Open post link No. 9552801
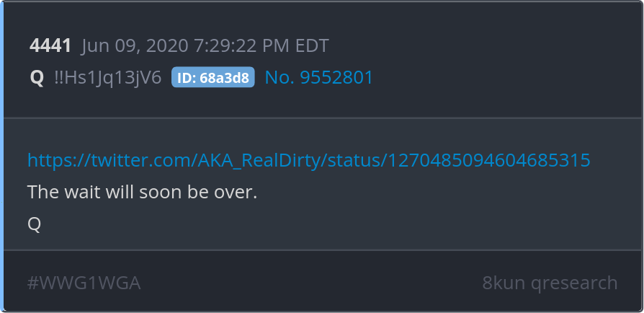The image size is (644, 313). (318, 77)
